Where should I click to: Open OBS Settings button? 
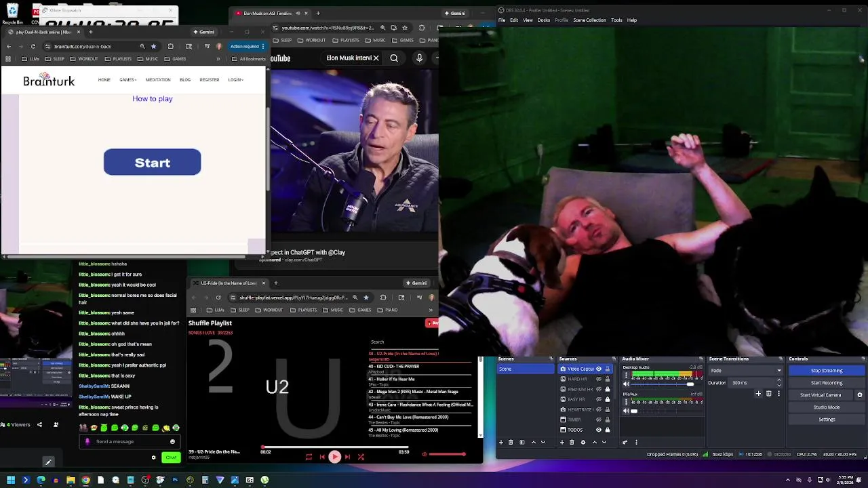pos(827,420)
